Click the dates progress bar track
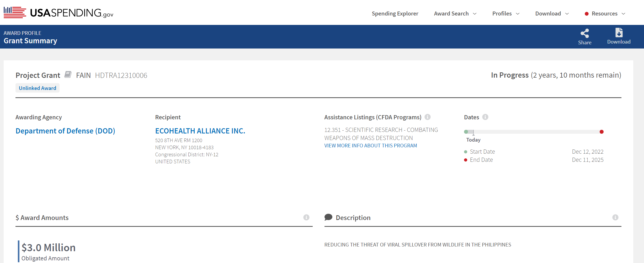This screenshot has height=263, width=644. [x=534, y=132]
